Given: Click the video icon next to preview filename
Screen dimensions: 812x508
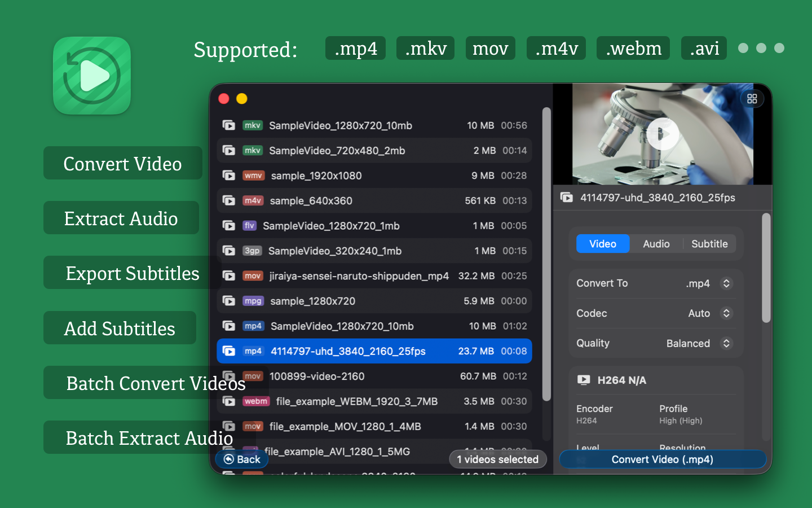Looking at the screenshot, I should point(566,198).
